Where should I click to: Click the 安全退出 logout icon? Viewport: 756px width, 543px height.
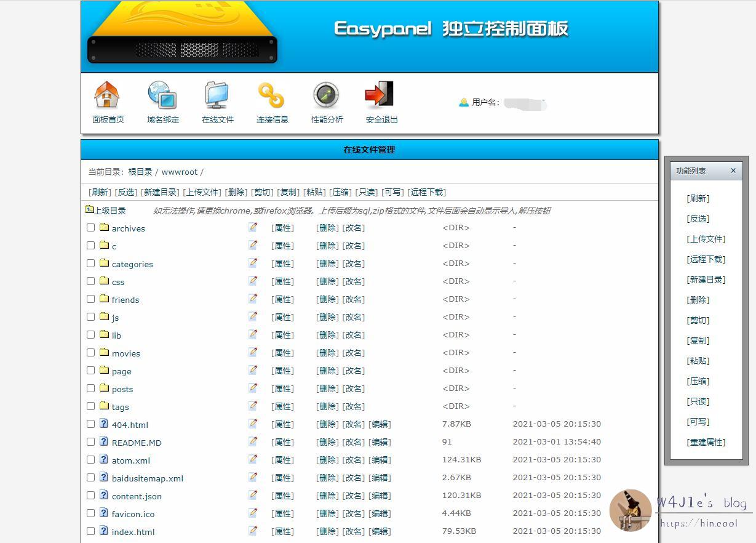[380, 95]
